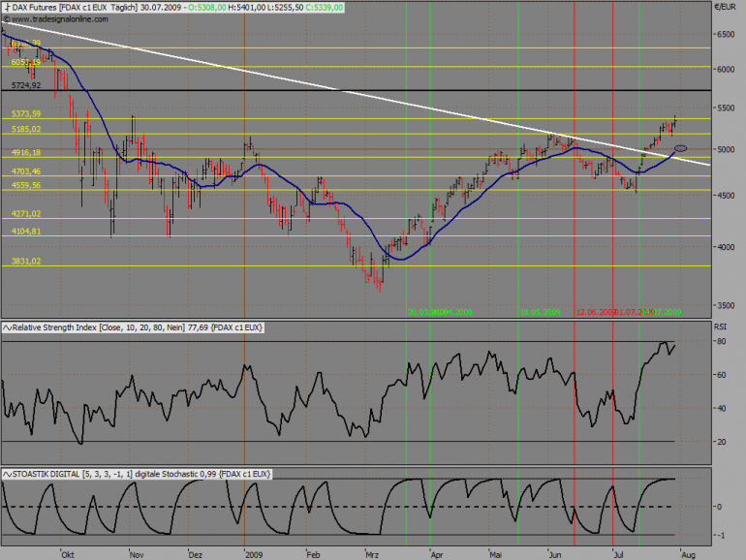Viewport: 746px width, 560px height.
Task: Click Jul on the time axis
Action: pyautogui.click(x=618, y=555)
